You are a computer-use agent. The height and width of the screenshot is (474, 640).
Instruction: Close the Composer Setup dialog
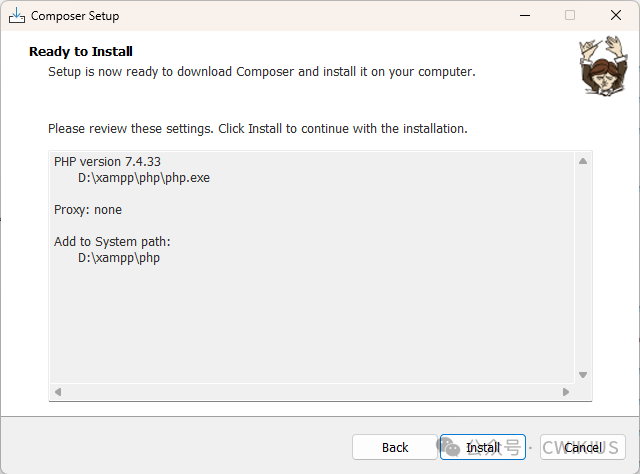[x=615, y=15]
